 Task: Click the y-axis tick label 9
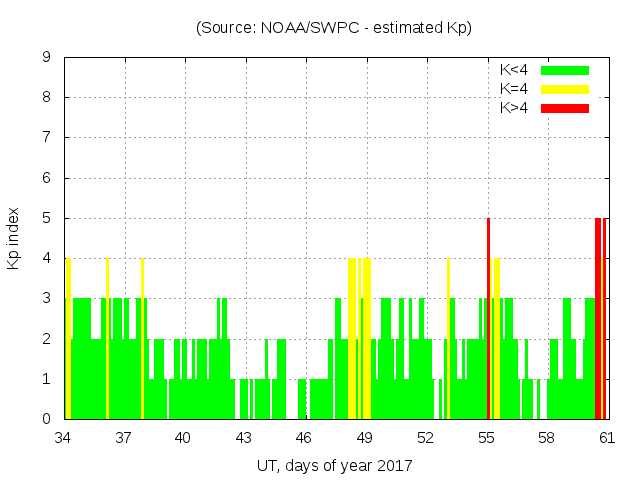47,58
